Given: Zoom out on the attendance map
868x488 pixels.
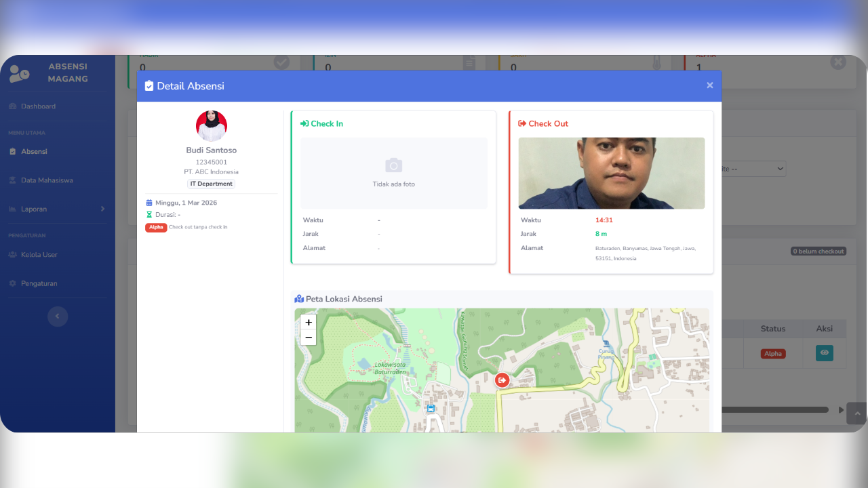Looking at the screenshot, I should [x=309, y=338].
